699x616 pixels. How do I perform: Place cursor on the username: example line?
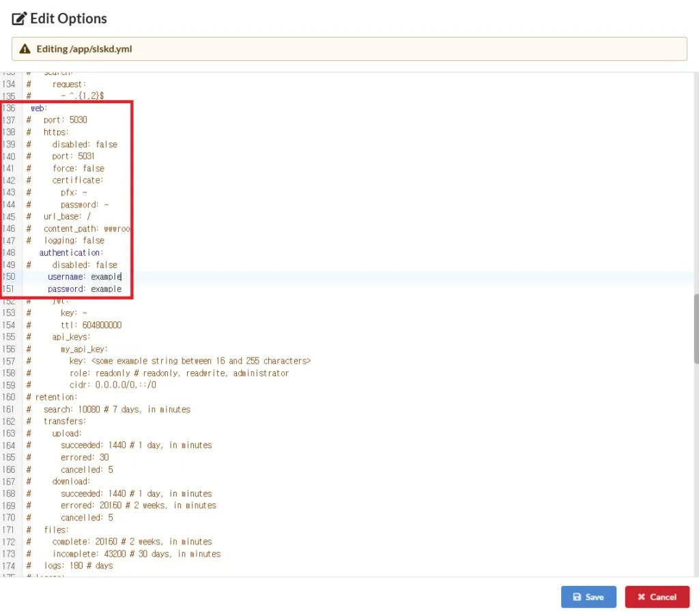[x=83, y=276]
